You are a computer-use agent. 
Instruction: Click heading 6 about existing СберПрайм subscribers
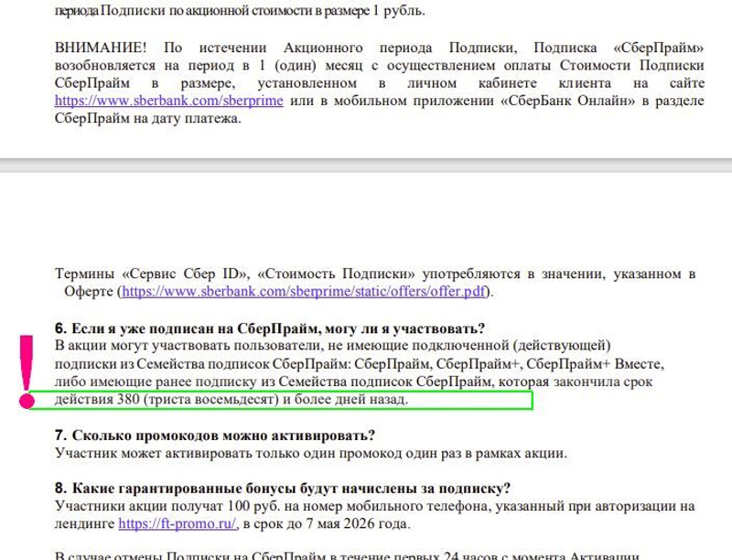tap(270, 328)
